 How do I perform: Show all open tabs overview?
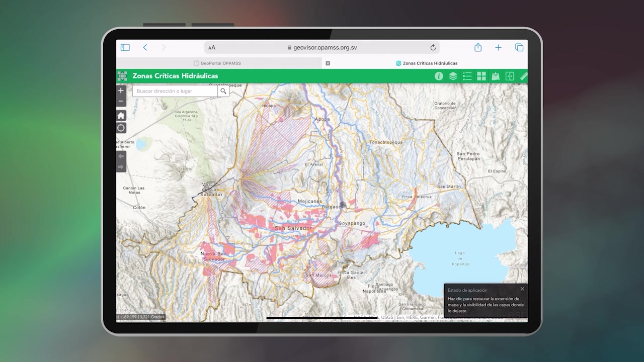(519, 47)
